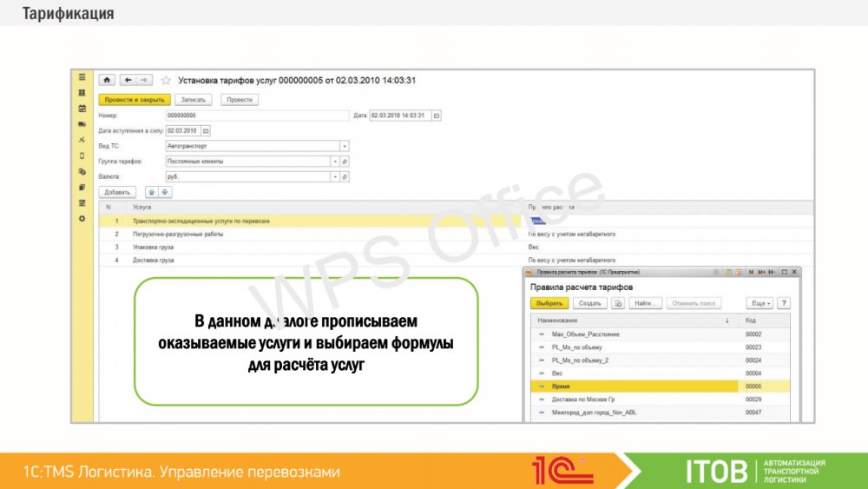The width and height of the screenshot is (868, 489).
Task: Click the help question mark button
Action: 784,303
